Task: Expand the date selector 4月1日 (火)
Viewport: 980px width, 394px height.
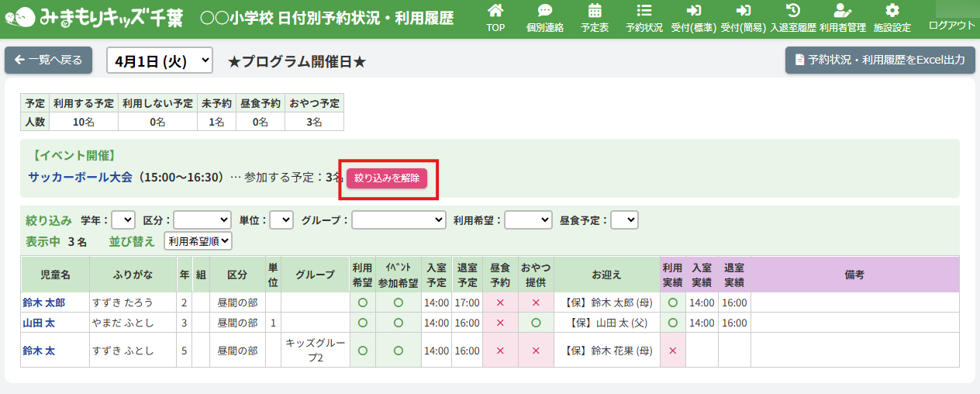Action: [159, 60]
